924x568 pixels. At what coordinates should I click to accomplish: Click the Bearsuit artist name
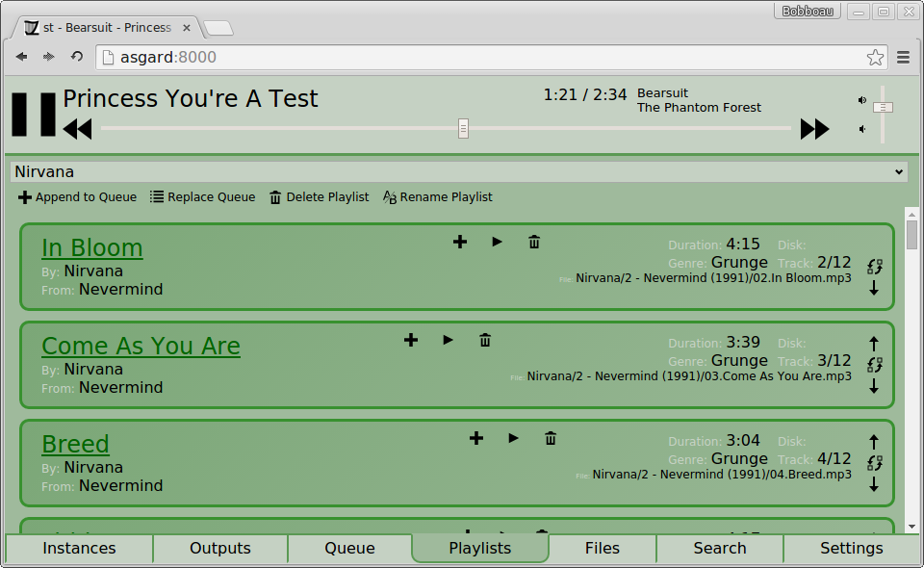click(662, 93)
